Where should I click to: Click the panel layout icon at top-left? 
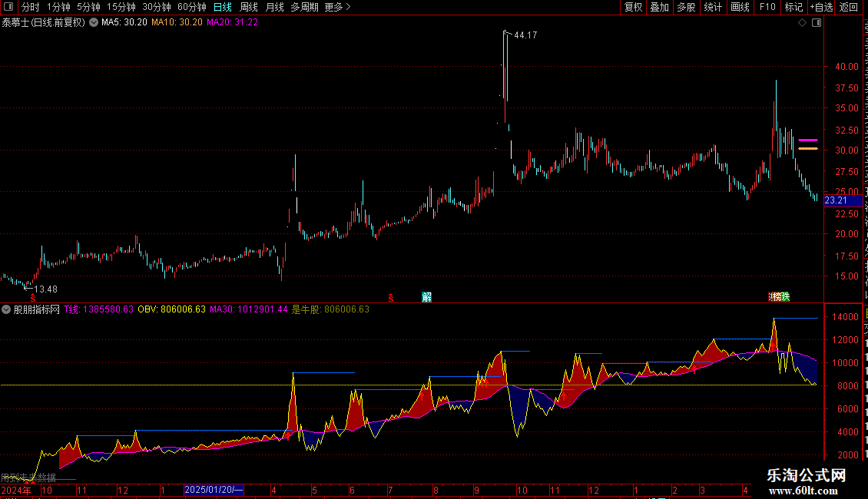click(x=8, y=7)
